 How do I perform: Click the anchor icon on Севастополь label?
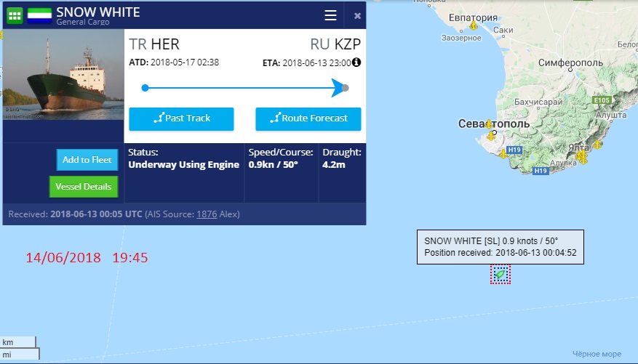coord(489,124)
